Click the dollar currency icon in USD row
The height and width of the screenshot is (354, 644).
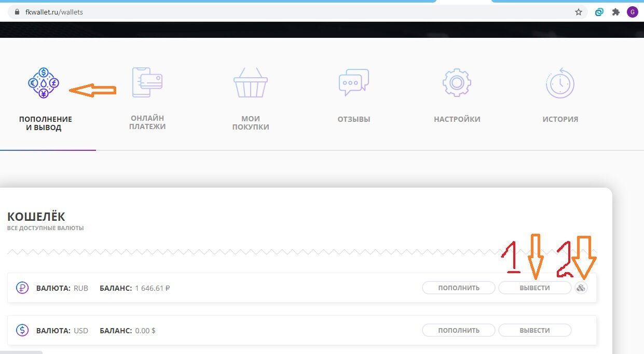pyautogui.click(x=22, y=330)
